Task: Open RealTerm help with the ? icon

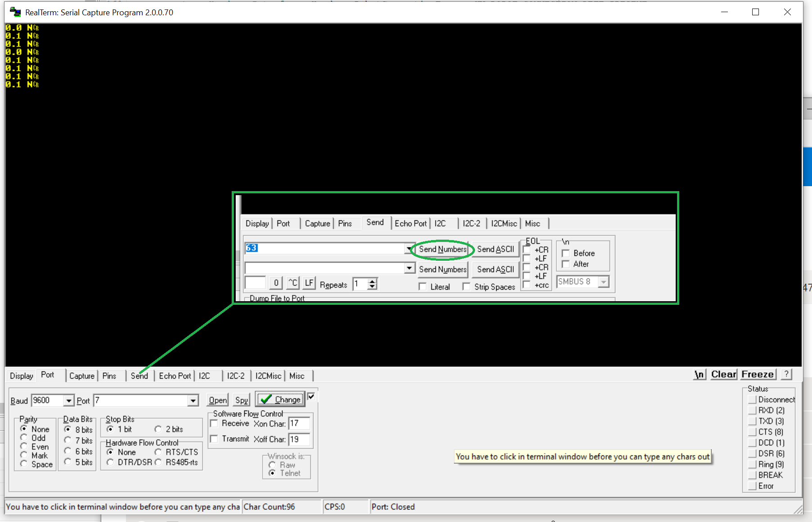Action: click(x=786, y=374)
